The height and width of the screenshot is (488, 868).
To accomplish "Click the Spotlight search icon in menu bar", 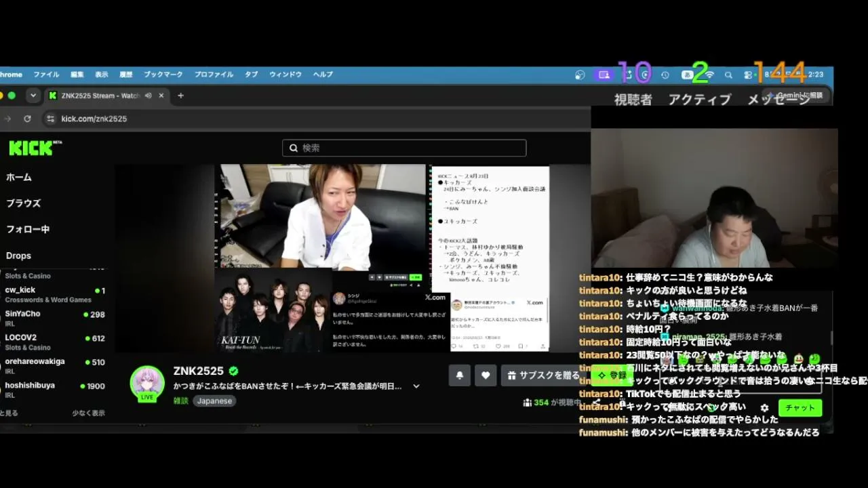I will [728, 75].
